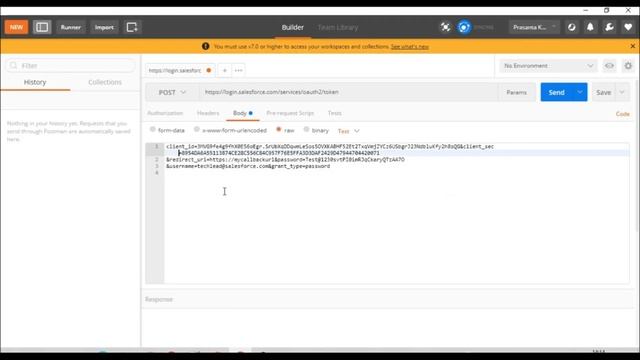
Task: Open manage environments gear icon
Action: click(628, 66)
